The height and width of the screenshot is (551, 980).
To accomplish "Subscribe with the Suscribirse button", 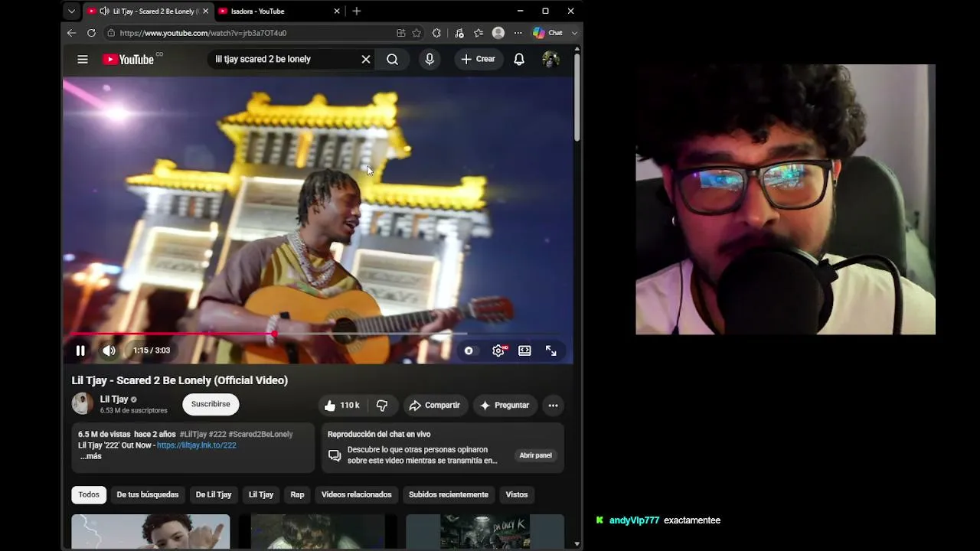I will point(211,404).
